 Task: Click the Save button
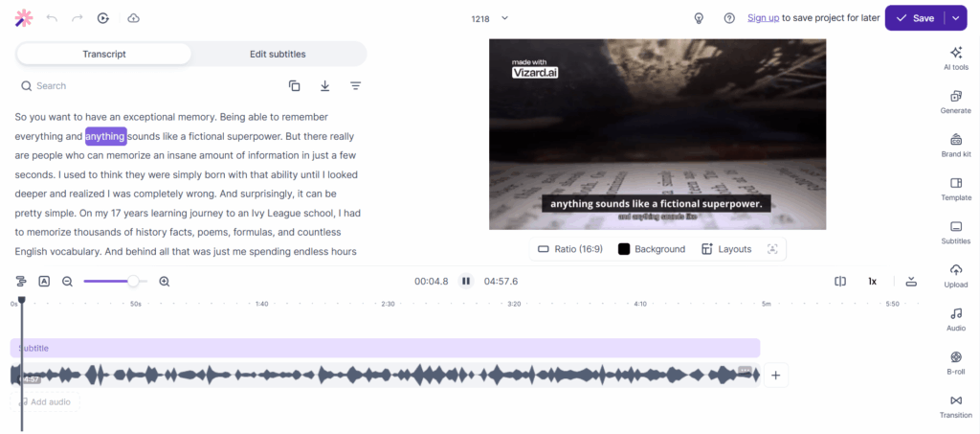[914, 18]
